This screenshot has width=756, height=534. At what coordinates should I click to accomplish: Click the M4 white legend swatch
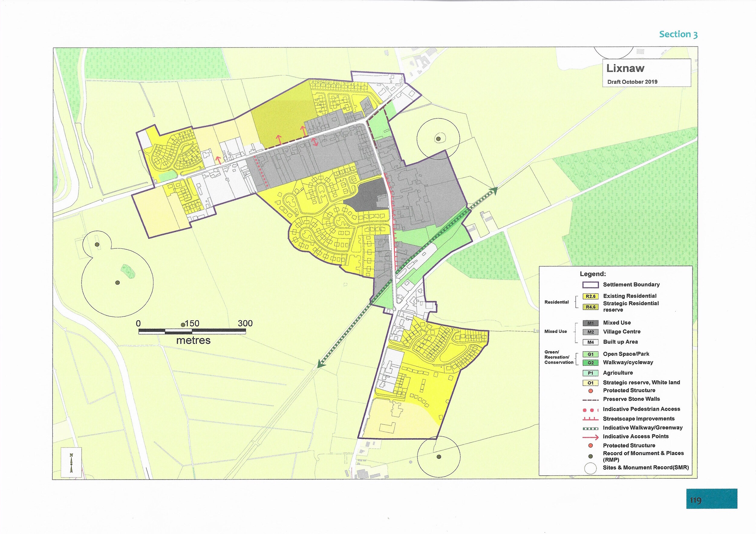tap(590, 342)
